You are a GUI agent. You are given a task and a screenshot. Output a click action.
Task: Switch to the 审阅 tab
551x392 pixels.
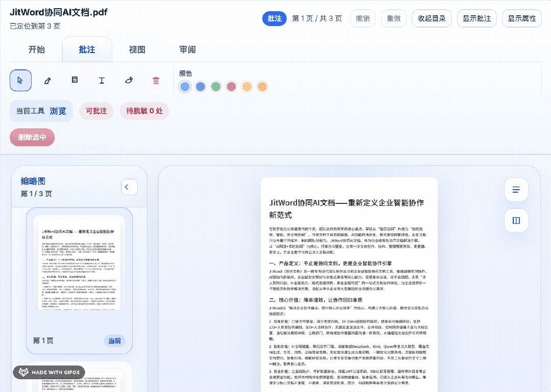click(188, 49)
